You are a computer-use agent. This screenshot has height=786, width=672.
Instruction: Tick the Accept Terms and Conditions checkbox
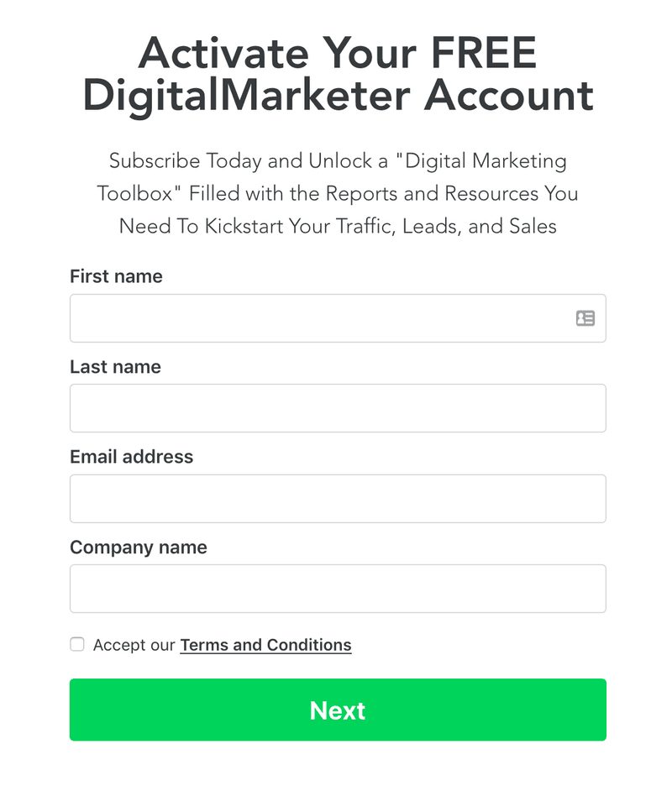(x=77, y=644)
